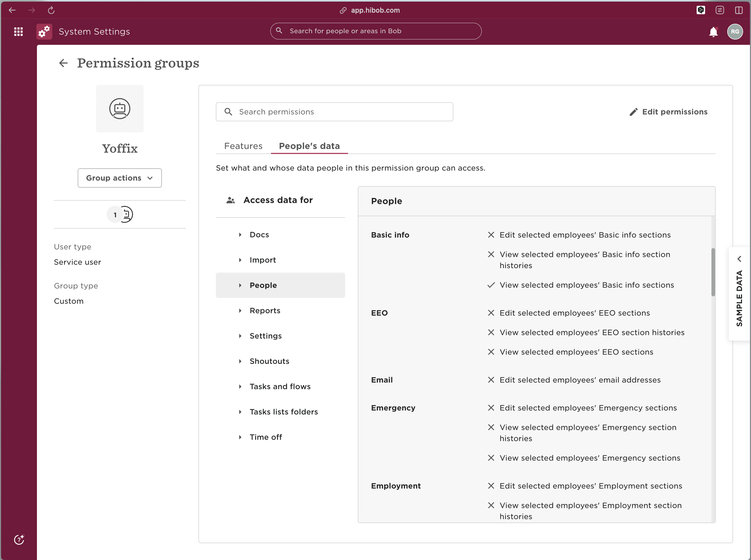Viewport: 751px width, 560px height.
Task: Go back using Permission groups arrow
Action: coord(63,63)
